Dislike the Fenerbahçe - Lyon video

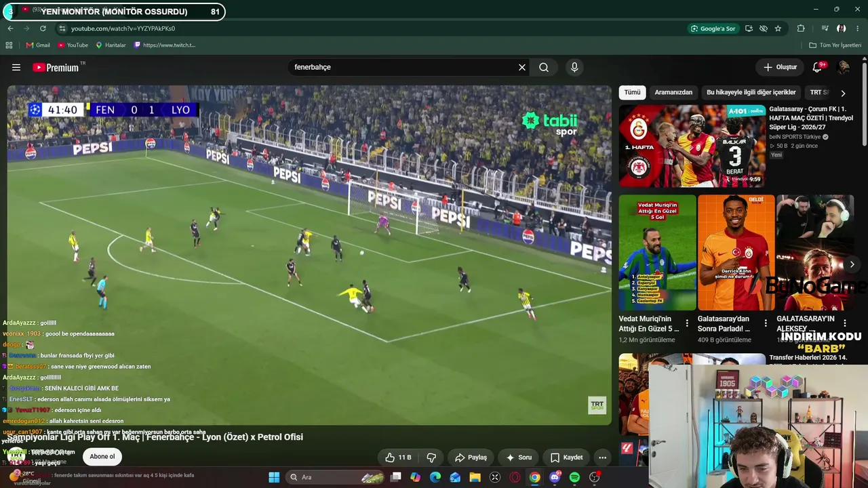(431, 457)
